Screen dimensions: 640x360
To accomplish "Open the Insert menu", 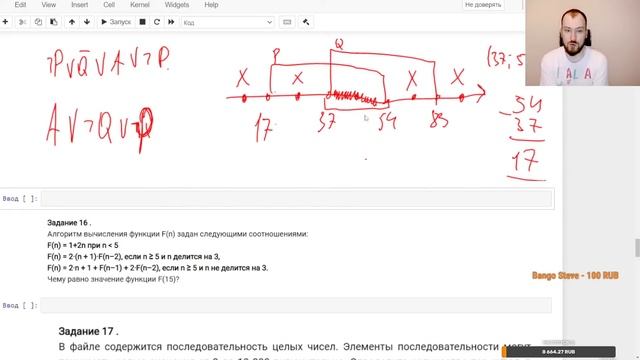I will [x=79, y=5].
